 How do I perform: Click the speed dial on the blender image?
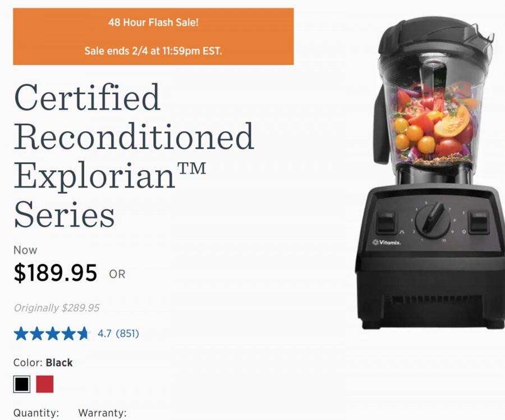point(433,220)
